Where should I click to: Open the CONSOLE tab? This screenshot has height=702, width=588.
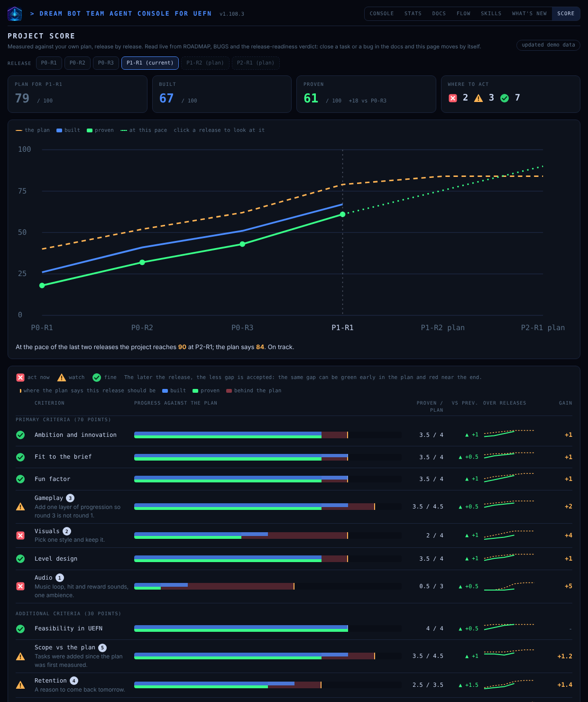(x=382, y=14)
